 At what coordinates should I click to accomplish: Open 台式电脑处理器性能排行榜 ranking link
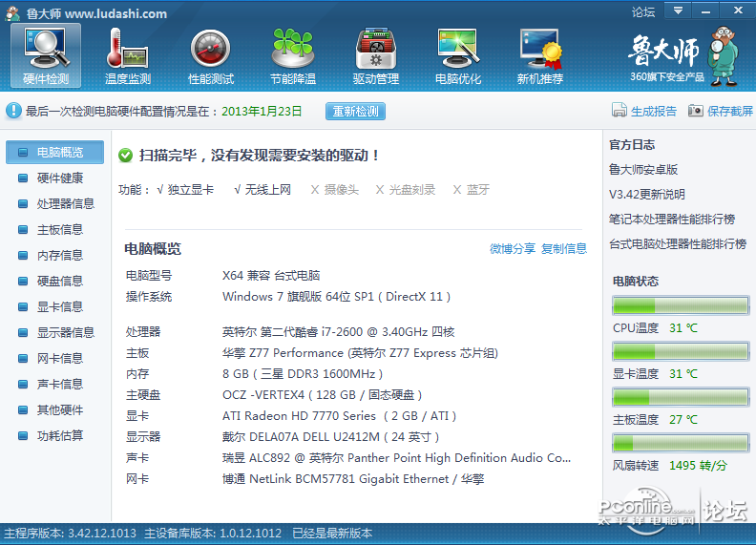click(678, 244)
